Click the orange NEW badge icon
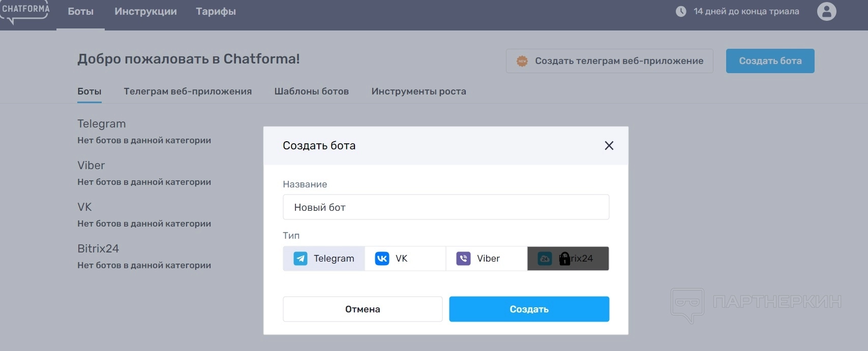The width and height of the screenshot is (868, 351). [522, 61]
